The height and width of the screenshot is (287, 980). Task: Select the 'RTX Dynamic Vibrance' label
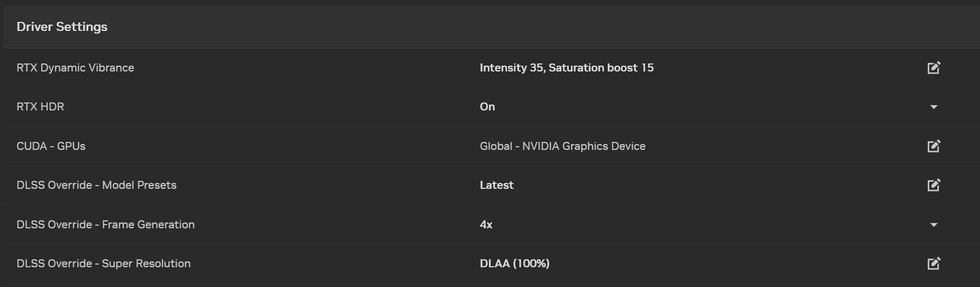(75, 68)
